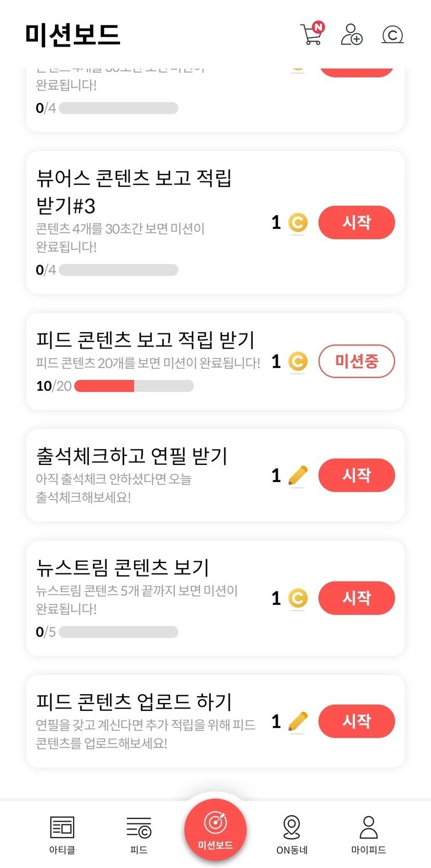Tap the pencil icon for 출석체크 mission
This screenshot has width=431, height=868.
(x=298, y=476)
